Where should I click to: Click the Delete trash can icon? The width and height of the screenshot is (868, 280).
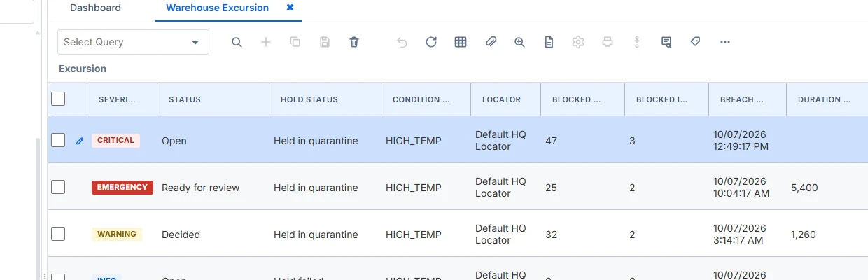[354, 42]
